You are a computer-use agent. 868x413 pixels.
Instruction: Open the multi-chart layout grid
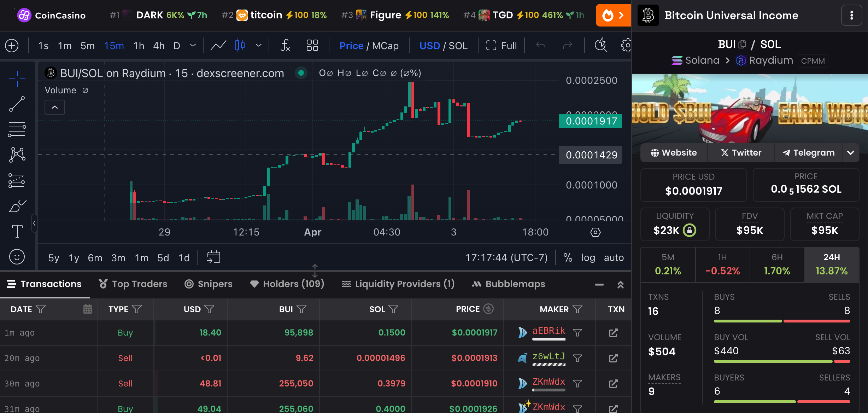pyautogui.click(x=312, y=46)
